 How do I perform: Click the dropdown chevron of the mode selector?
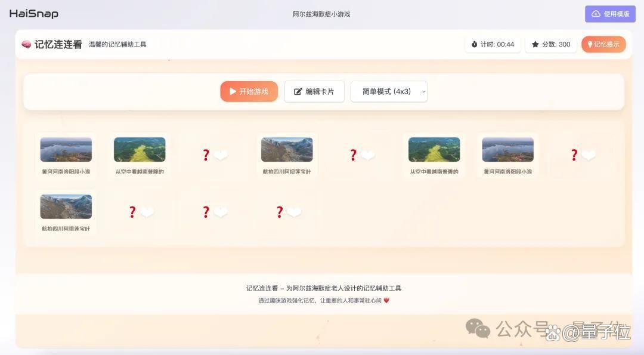[x=423, y=92]
